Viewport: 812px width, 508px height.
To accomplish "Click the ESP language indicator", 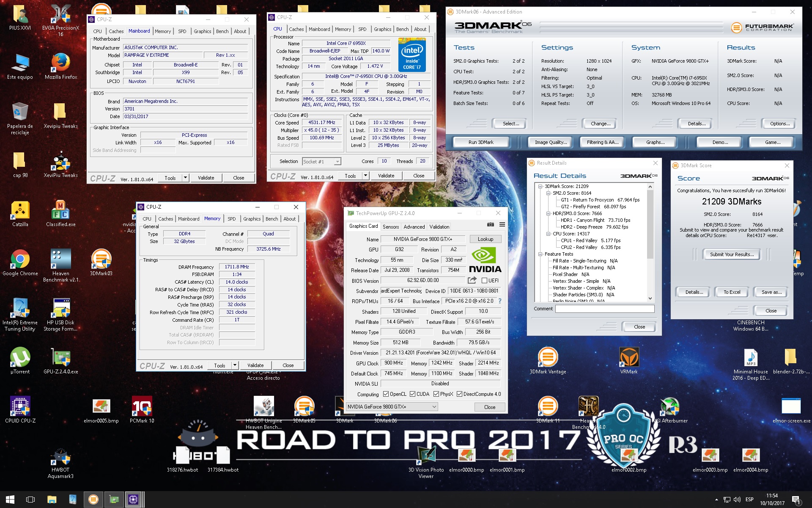I will [749, 500].
